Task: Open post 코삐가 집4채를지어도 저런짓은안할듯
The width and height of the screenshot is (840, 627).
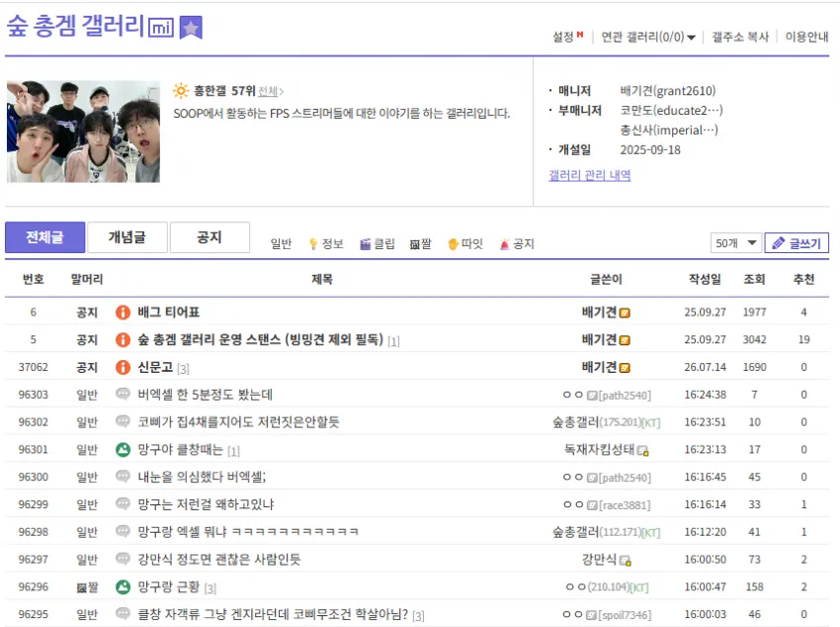Action: 238,421
